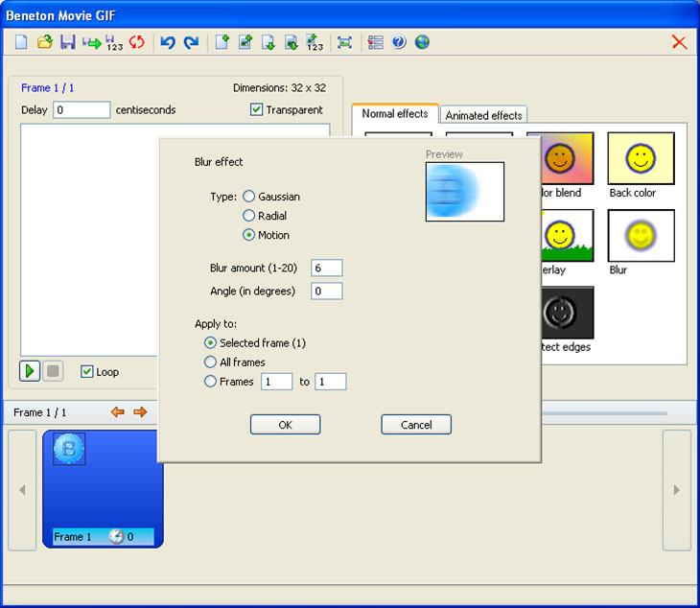This screenshot has height=608, width=700.
Task: Open Help with the question mark icon
Action: pos(399,42)
